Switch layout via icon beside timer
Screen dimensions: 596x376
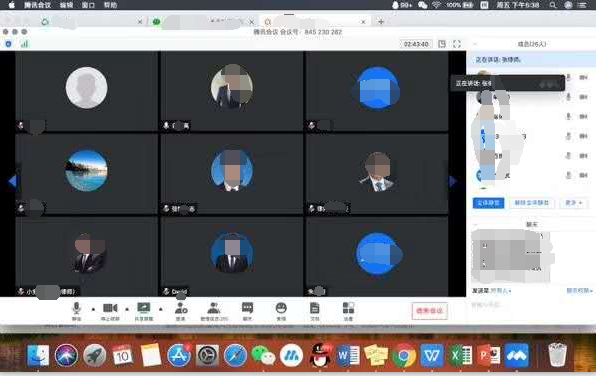pyautogui.click(x=442, y=44)
